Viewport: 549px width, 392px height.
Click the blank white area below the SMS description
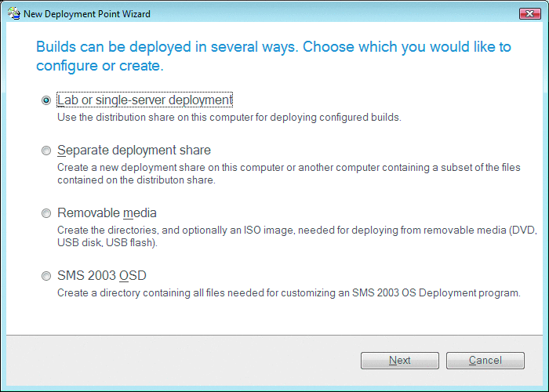274,317
